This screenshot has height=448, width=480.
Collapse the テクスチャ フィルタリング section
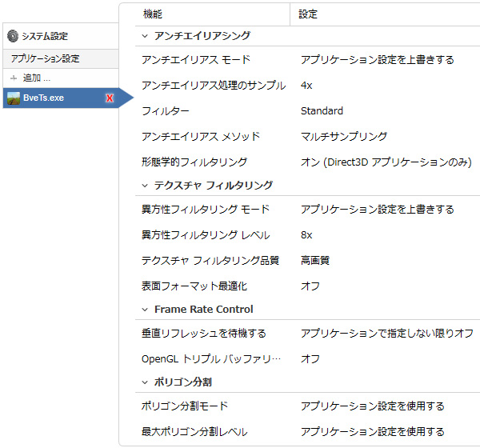pos(145,186)
